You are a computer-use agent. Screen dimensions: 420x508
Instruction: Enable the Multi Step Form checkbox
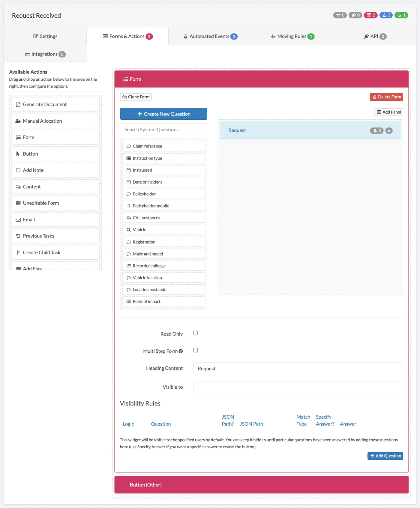pyautogui.click(x=196, y=350)
